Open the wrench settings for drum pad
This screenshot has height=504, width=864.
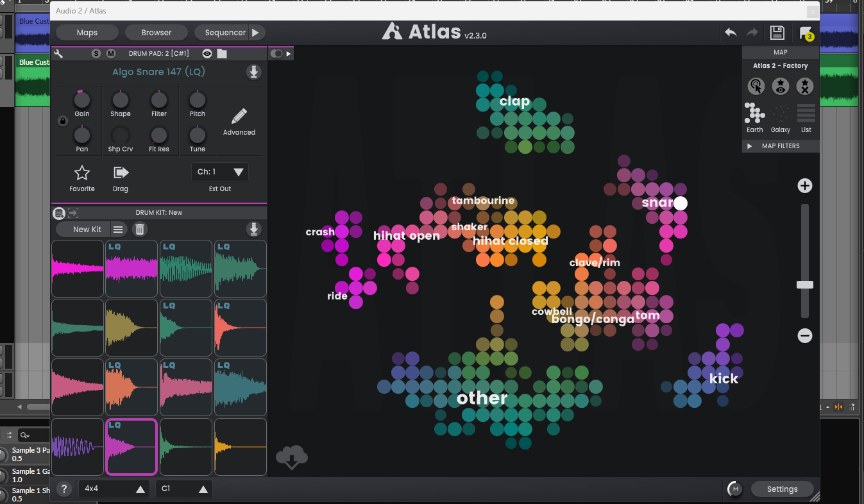point(58,54)
